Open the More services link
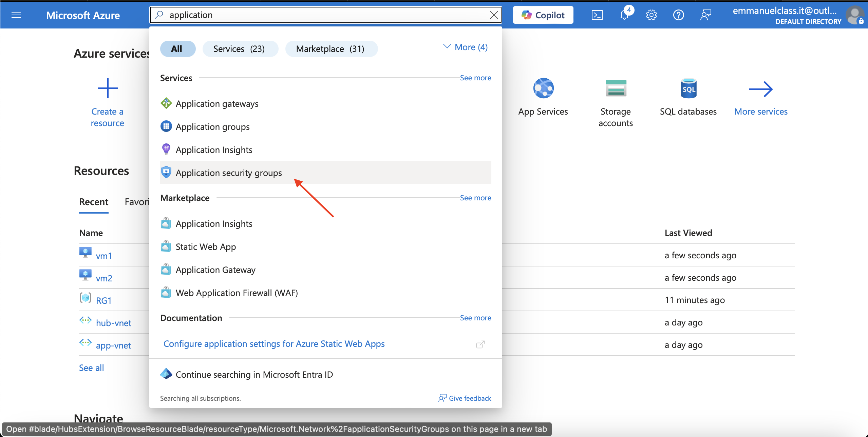868x437 pixels. (761, 112)
